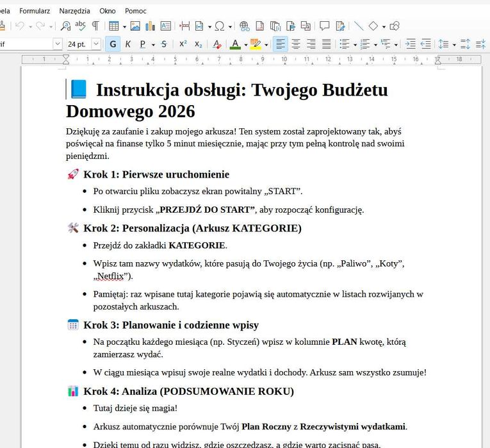
Task: Enable track changes recording
Action: 340,26
